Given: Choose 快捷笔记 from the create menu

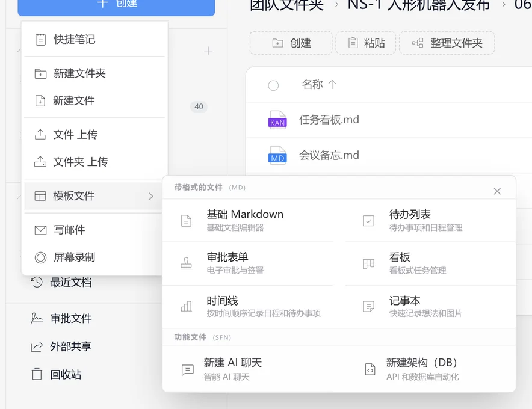Looking at the screenshot, I should coord(94,40).
